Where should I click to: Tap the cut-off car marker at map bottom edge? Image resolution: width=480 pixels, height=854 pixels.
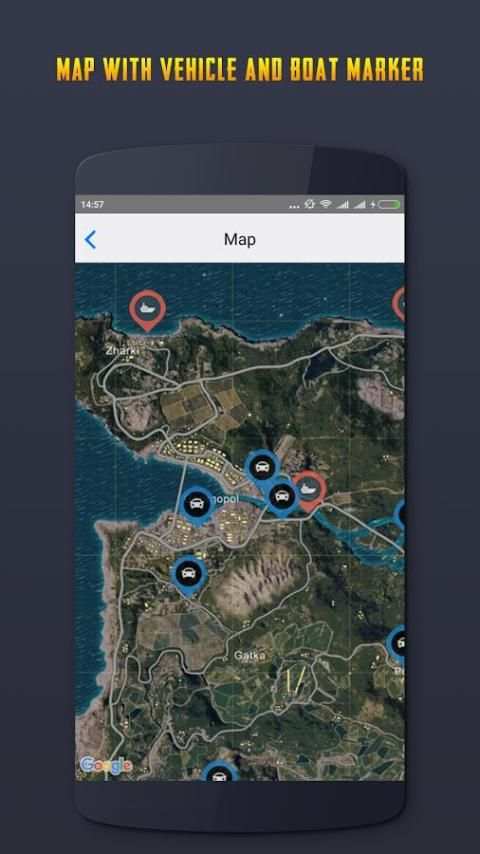(220, 771)
